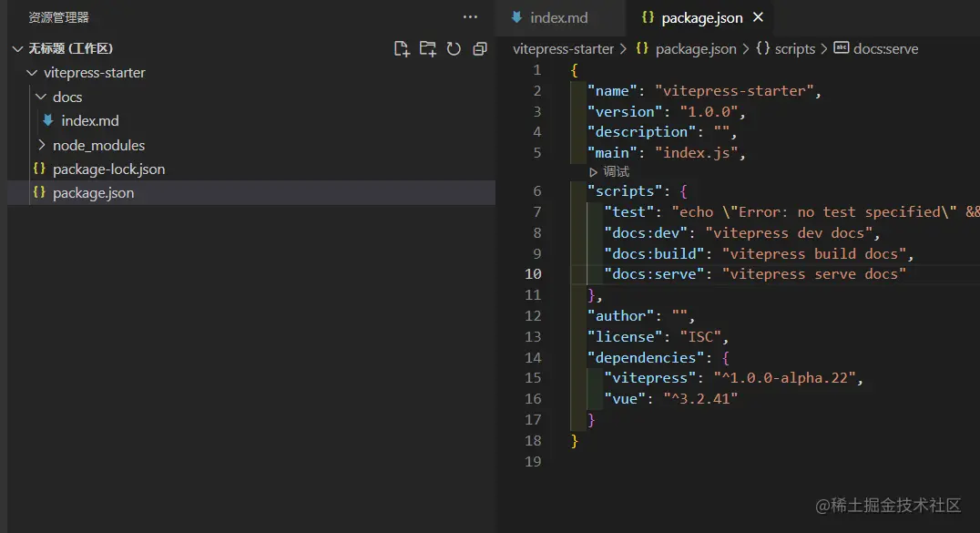This screenshot has width=980, height=533.
Task: Click scripts in the breadcrumb
Action: pyautogui.click(x=794, y=49)
